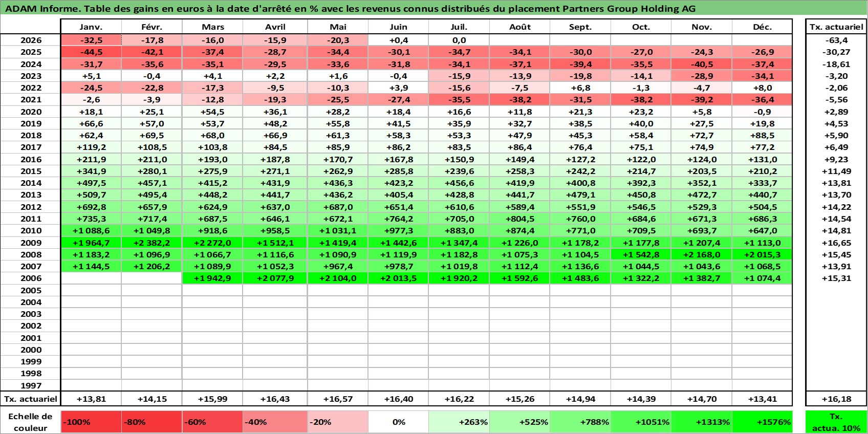Viewport: 868px width, 434px height.
Task: Select the 2006 row label
Action: point(30,278)
